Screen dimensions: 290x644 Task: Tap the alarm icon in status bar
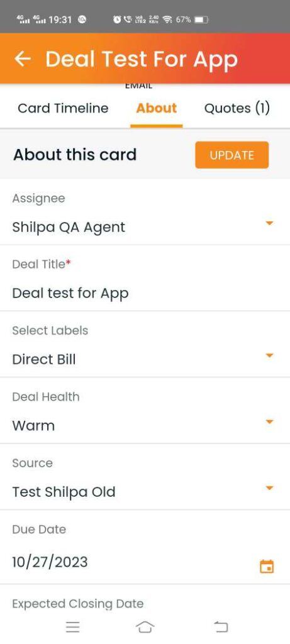[x=117, y=19]
